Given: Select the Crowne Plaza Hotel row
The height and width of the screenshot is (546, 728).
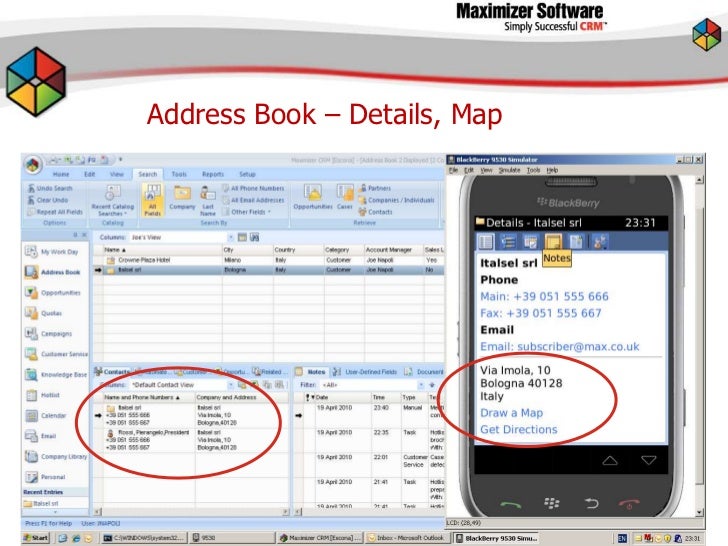Looking at the screenshot, I should click(268, 260).
